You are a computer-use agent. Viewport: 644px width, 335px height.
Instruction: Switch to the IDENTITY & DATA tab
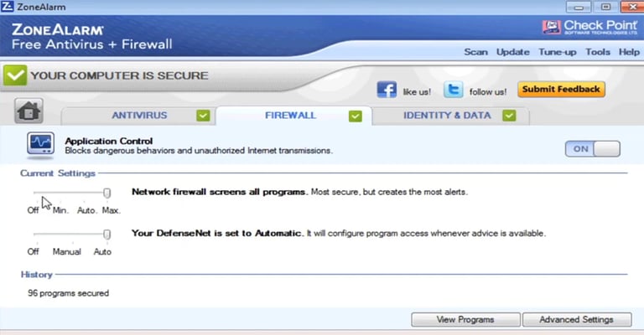[x=447, y=116]
